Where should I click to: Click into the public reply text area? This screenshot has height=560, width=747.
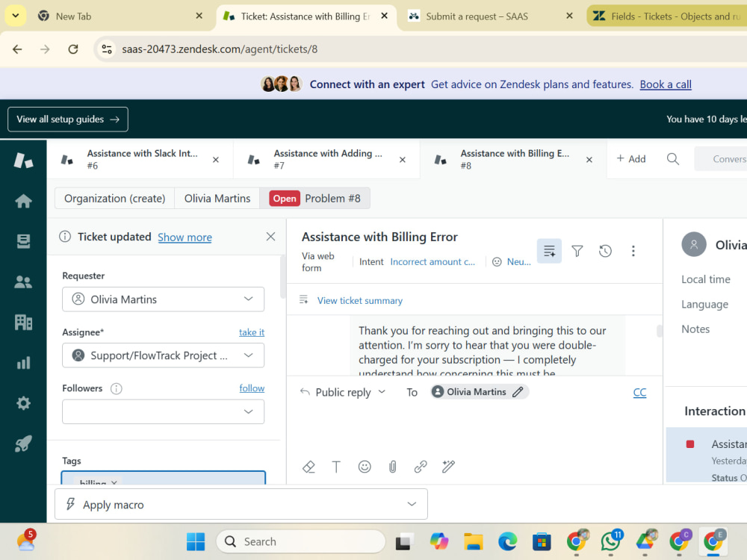pos(474,429)
